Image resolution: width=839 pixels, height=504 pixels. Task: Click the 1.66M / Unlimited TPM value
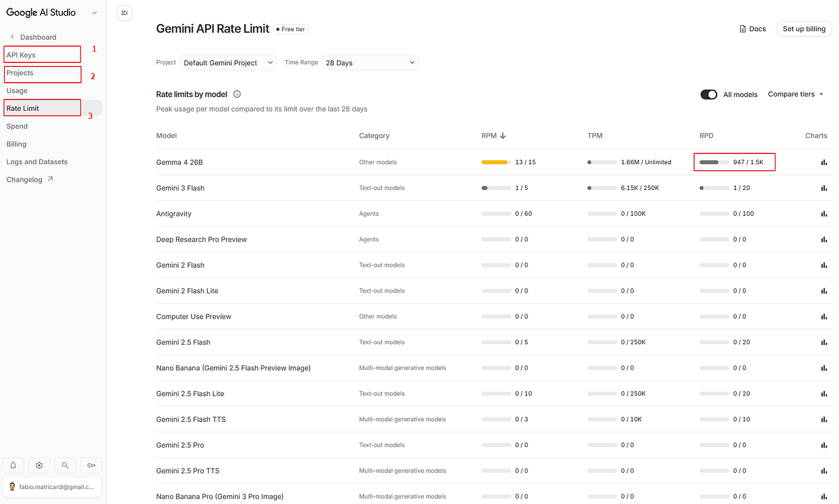coord(646,162)
